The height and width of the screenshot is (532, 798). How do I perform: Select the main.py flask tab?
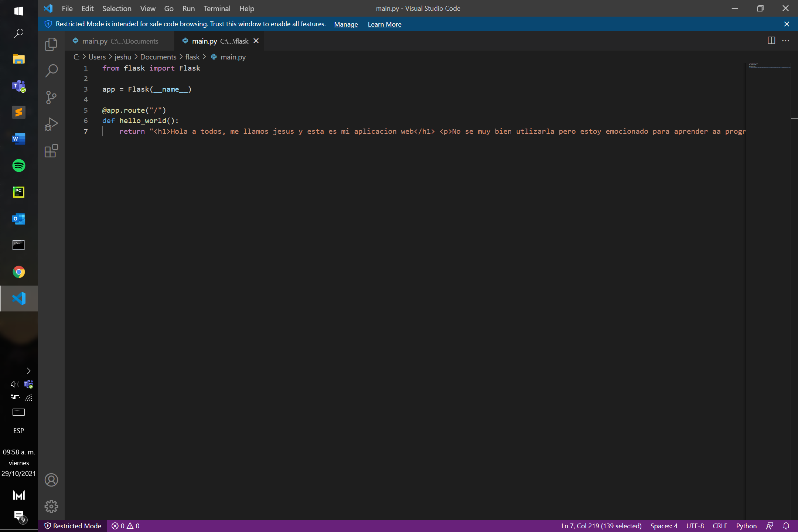pos(219,41)
